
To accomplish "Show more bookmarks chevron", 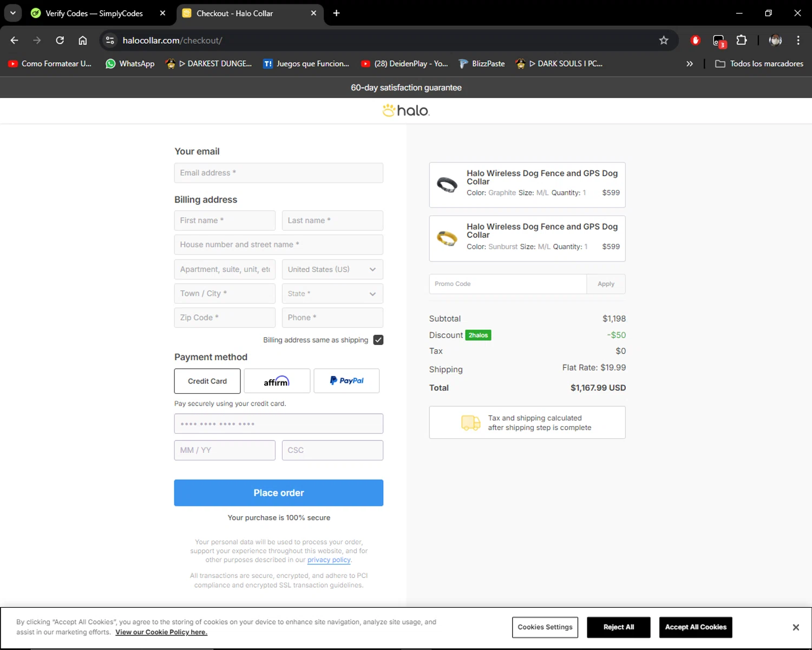I will click(690, 63).
